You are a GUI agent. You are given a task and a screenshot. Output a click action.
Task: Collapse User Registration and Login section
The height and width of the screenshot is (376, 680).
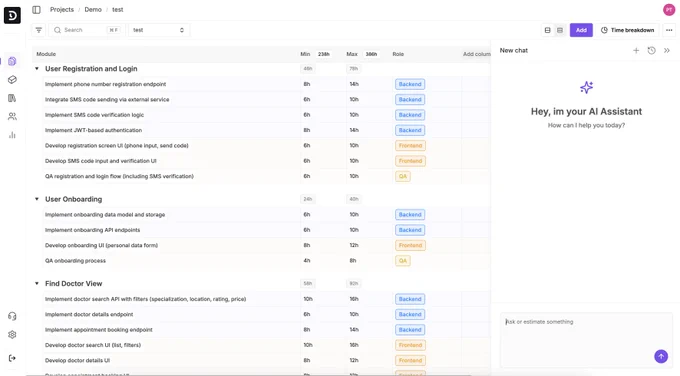[37, 69]
